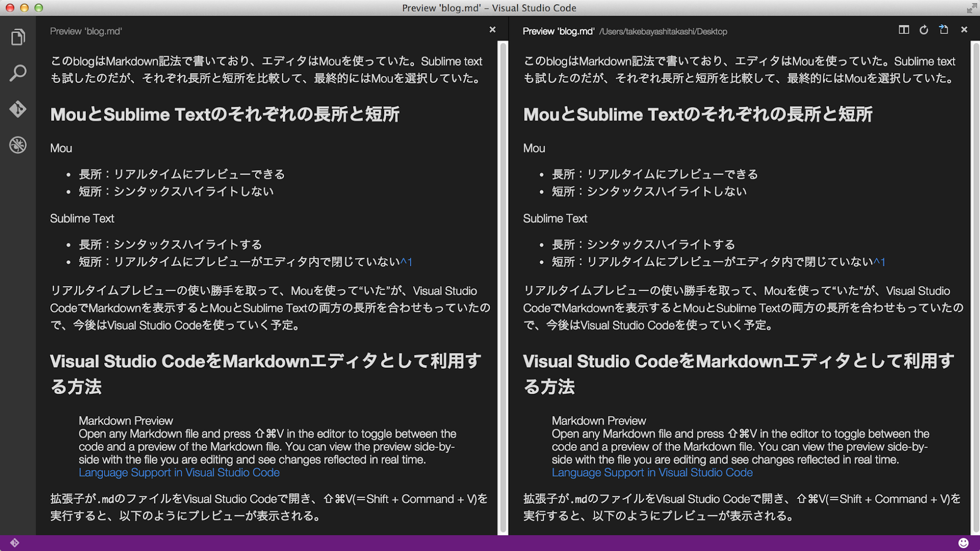Click the ^1 footnote link in right pane

pos(879,262)
